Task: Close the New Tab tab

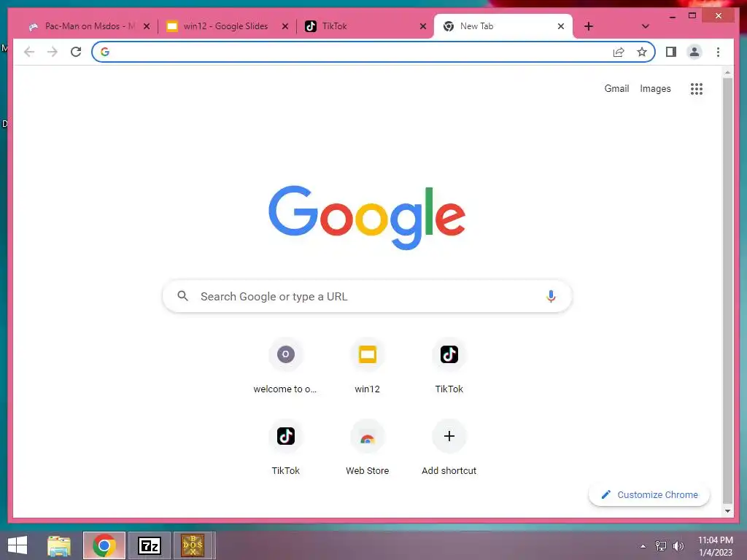Action: pyautogui.click(x=561, y=26)
